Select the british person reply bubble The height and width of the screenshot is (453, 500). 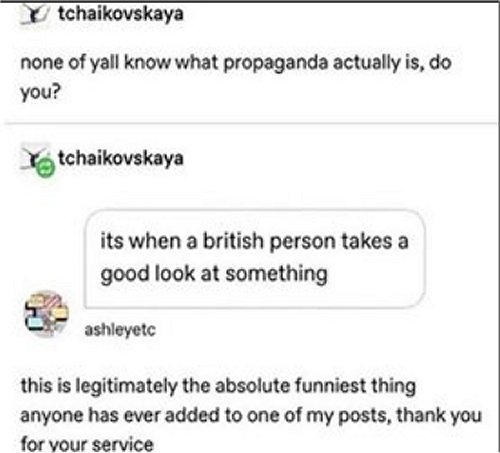pos(255,259)
